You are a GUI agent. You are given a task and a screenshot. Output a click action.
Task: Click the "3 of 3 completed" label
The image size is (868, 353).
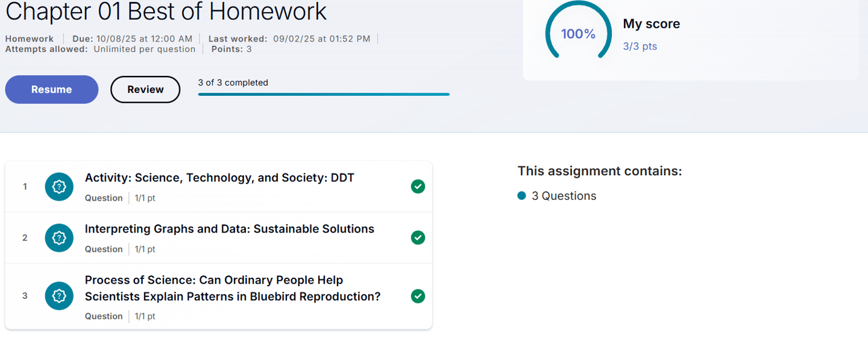pos(233,83)
